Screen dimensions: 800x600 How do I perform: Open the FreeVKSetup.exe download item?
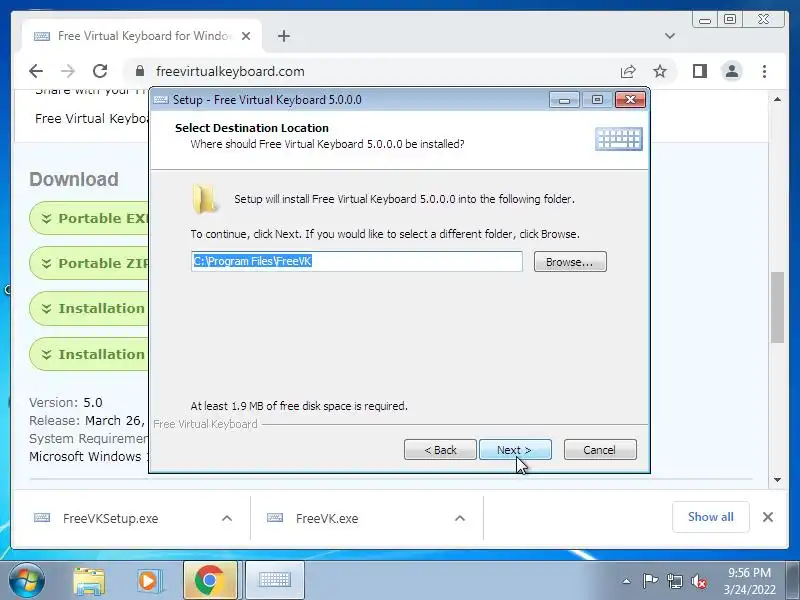[x=110, y=518]
